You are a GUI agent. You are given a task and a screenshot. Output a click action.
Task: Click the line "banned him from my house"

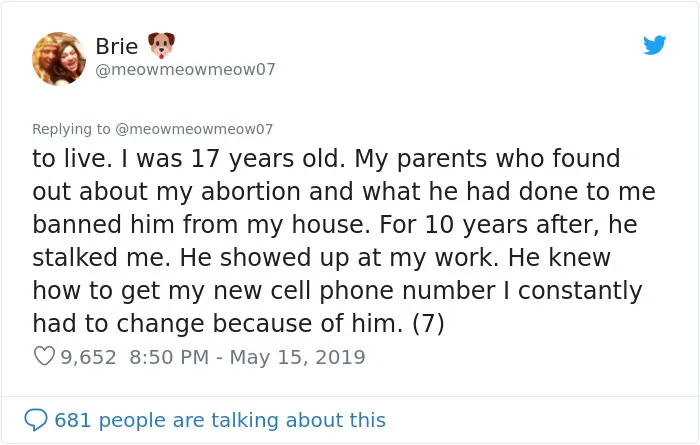tap(335, 225)
